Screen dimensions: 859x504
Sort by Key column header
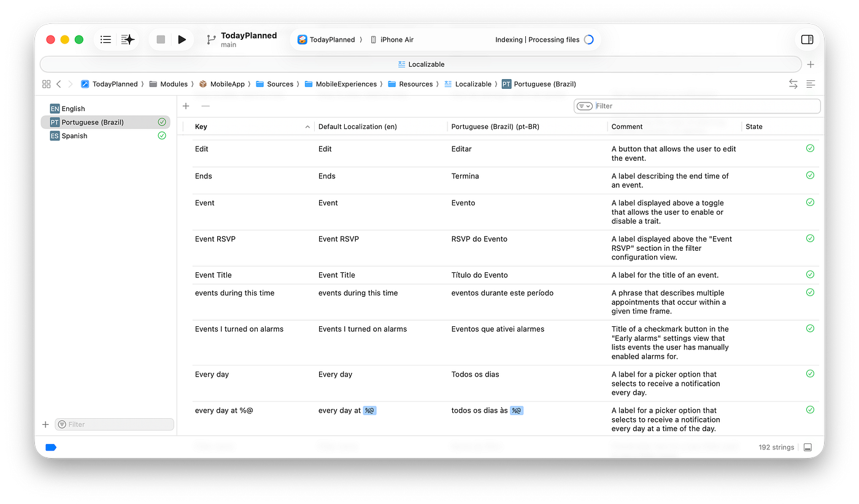click(201, 127)
